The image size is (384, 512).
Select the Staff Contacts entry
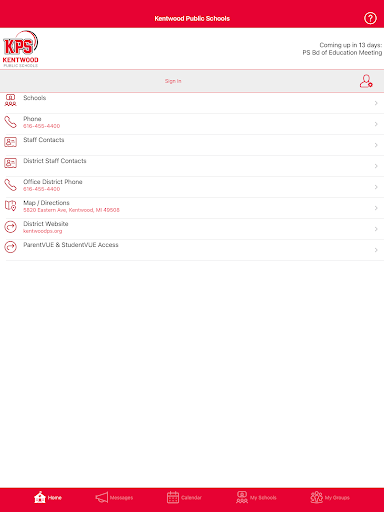(x=192, y=145)
